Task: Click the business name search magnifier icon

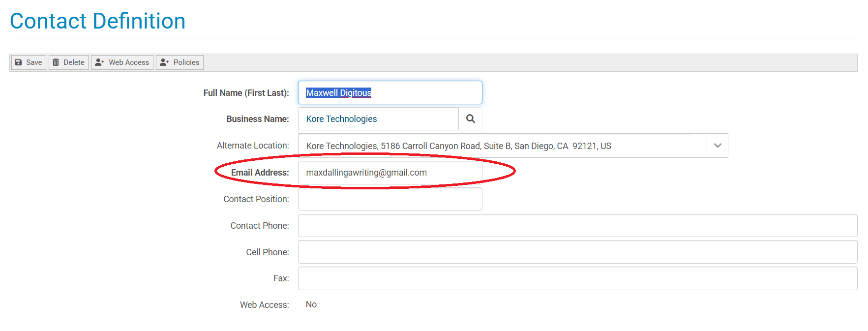Action: [x=470, y=119]
